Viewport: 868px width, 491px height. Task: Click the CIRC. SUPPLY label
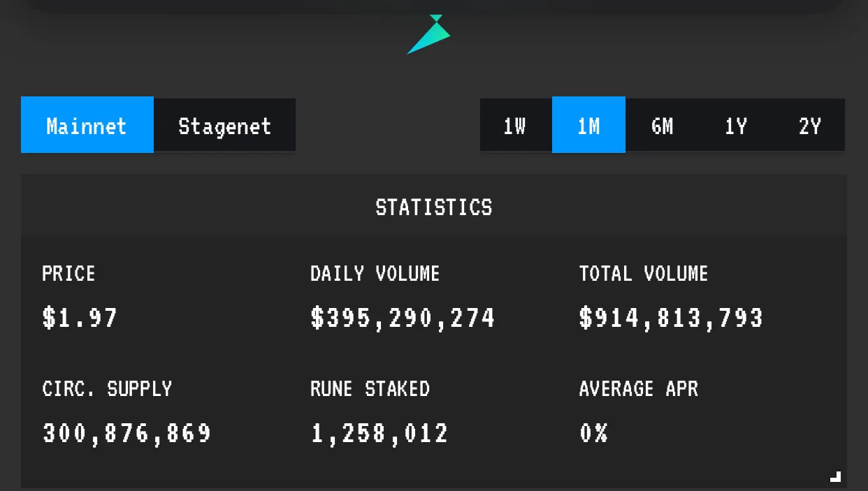107,388
